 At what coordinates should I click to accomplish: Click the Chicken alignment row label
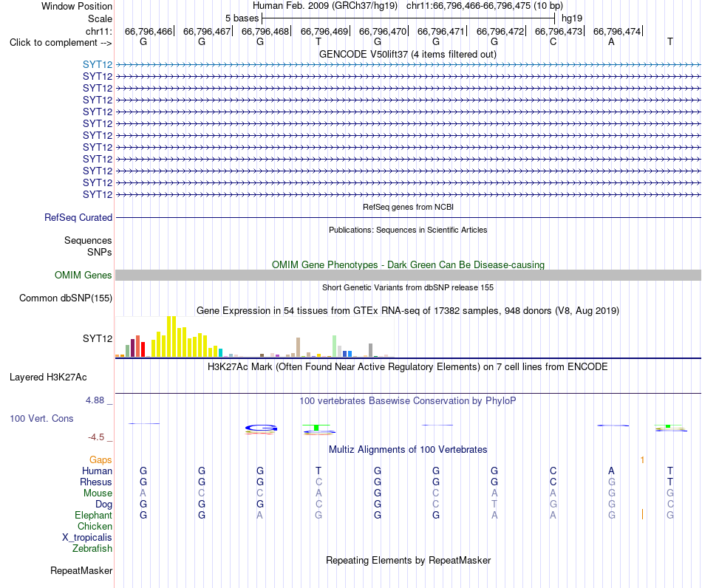click(95, 526)
